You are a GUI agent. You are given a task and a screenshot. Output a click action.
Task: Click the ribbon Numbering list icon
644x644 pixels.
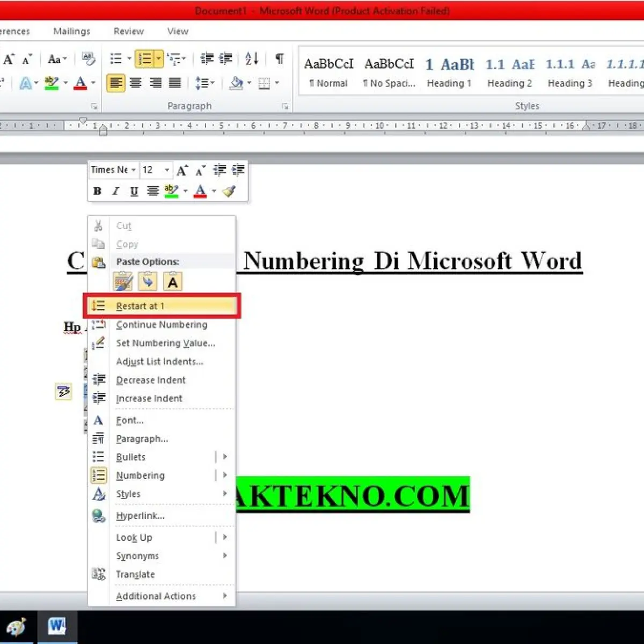[144, 58]
